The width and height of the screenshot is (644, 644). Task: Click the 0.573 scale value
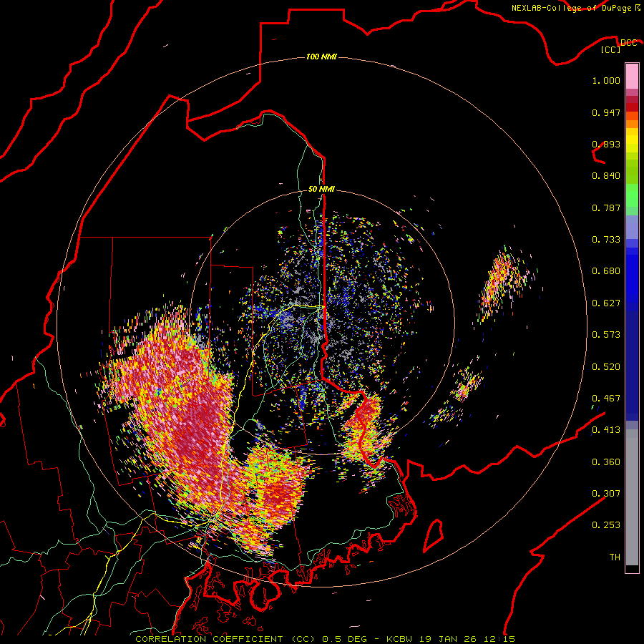coord(606,335)
